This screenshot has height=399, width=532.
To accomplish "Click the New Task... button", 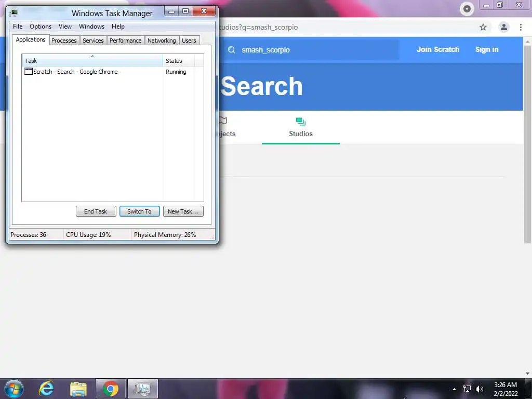I will click(183, 211).
